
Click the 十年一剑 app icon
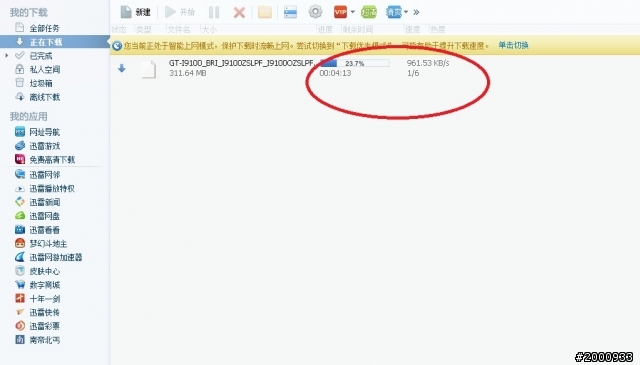coord(20,298)
